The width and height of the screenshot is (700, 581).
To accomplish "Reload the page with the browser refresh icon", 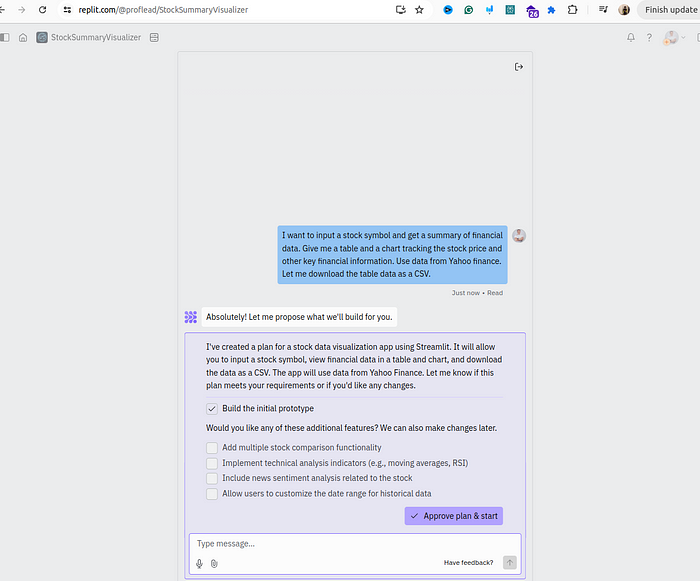I will pos(42,9).
